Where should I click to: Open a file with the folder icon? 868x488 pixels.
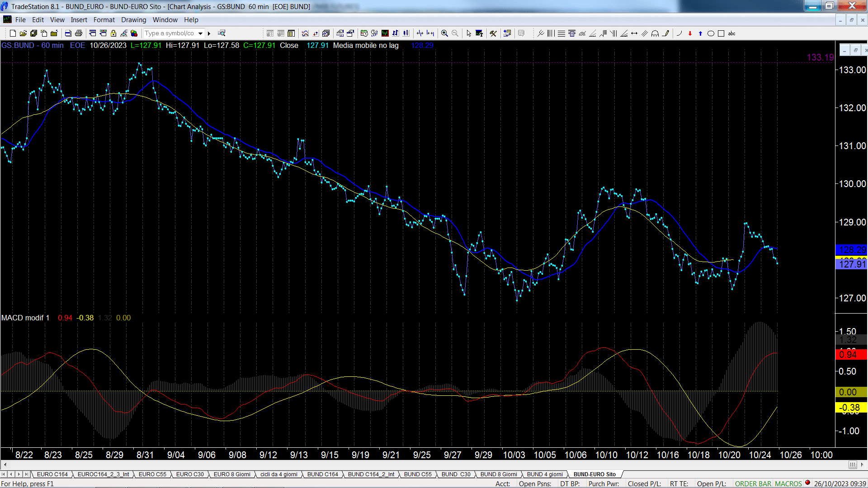23,33
